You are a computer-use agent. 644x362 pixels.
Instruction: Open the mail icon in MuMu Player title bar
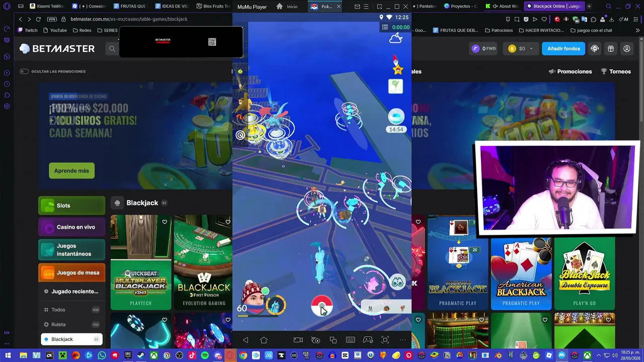coord(357,7)
